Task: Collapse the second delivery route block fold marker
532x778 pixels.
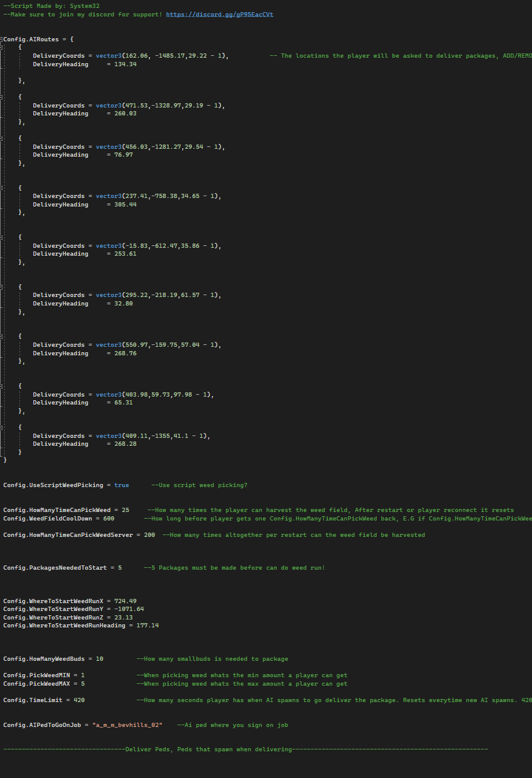Action: point(2,96)
